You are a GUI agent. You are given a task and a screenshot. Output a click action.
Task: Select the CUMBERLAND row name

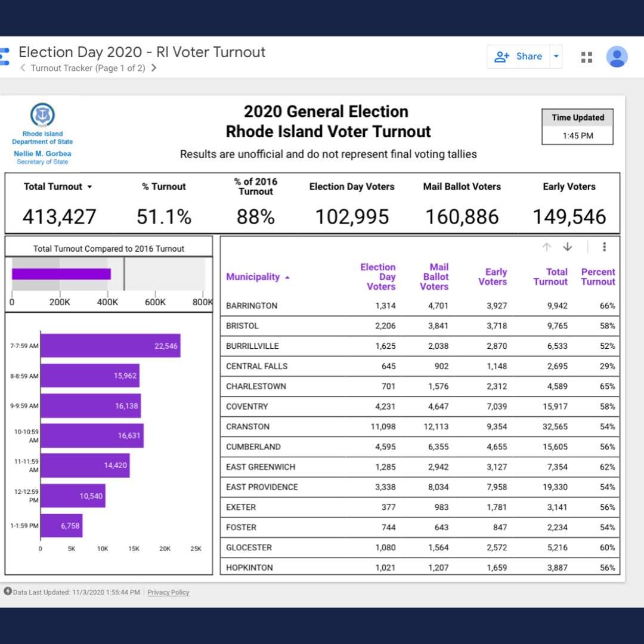[x=253, y=447]
